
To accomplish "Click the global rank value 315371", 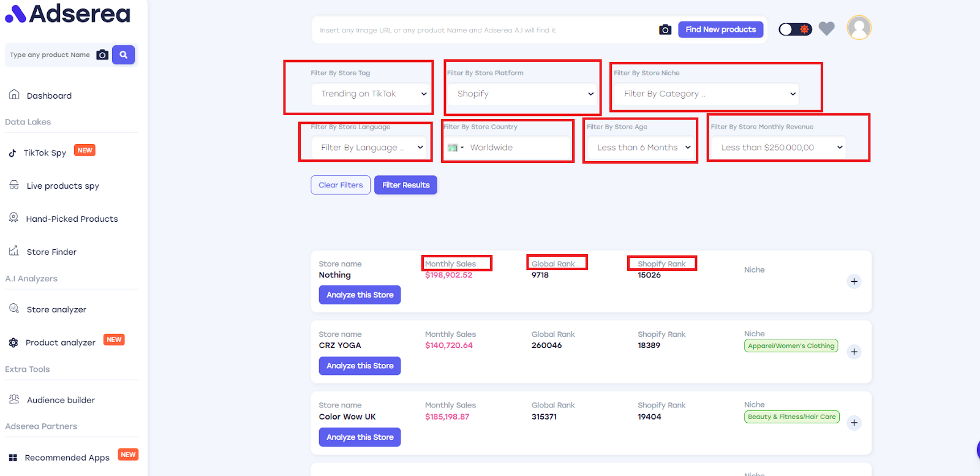I will (545, 417).
